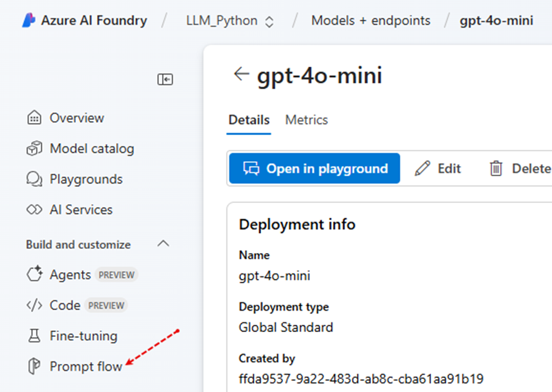The image size is (552, 392).
Task: Click the Overview home icon
Action: (x=34, y=117)
